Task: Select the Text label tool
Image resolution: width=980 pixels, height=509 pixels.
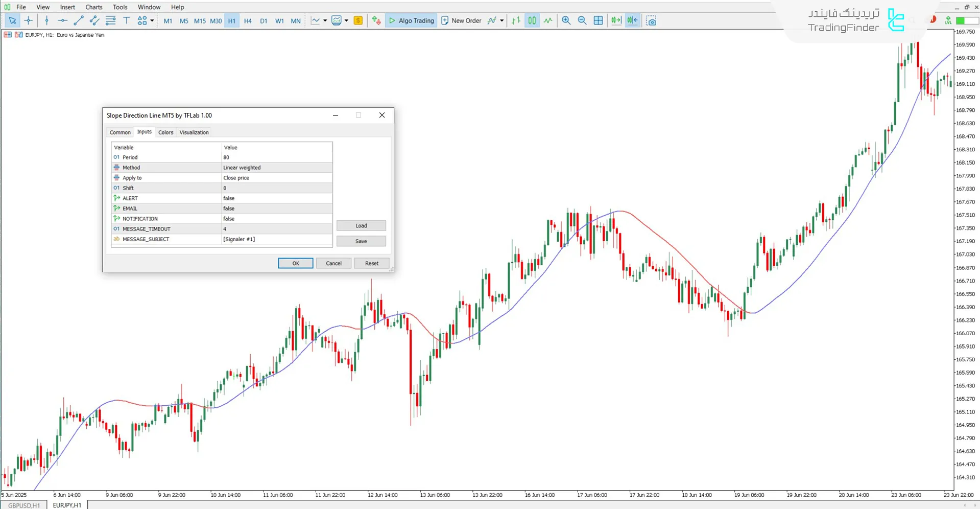Action: tap(126, 20)
